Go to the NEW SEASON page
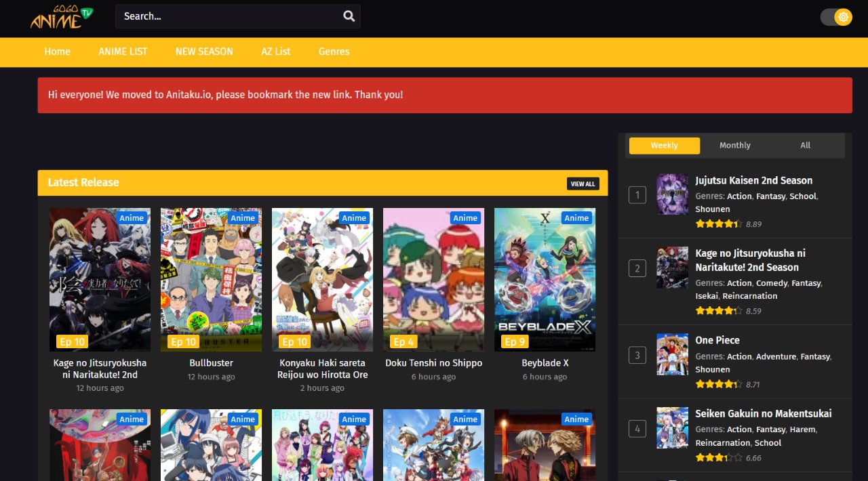The image size is (868, 481). [x=204, y=51]
